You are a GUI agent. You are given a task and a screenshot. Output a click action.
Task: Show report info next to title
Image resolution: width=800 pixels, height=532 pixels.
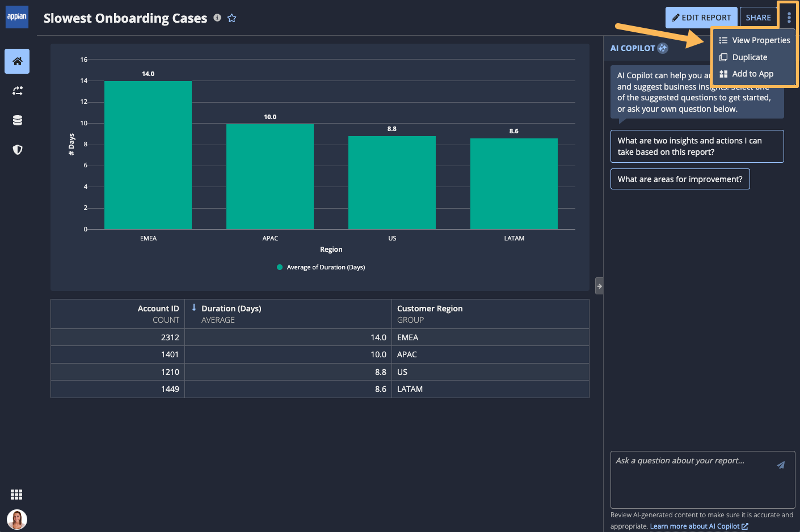[217, 18]
